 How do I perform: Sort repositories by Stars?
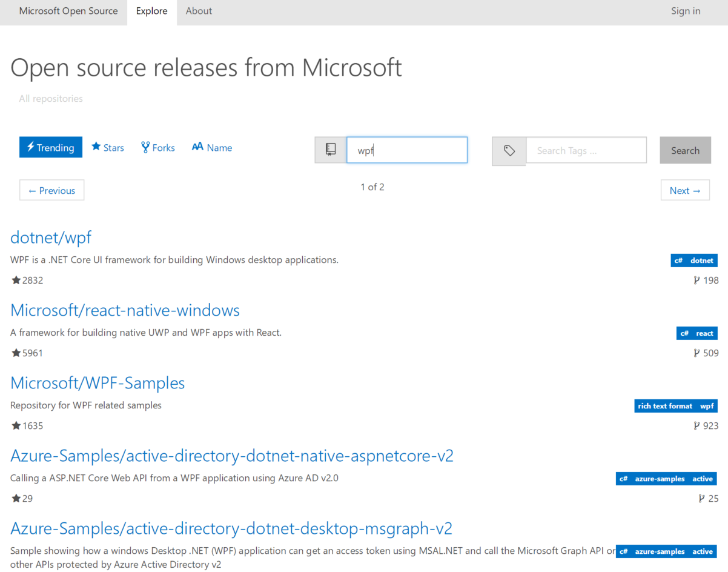pyautogui.click(x=107, y=147)
